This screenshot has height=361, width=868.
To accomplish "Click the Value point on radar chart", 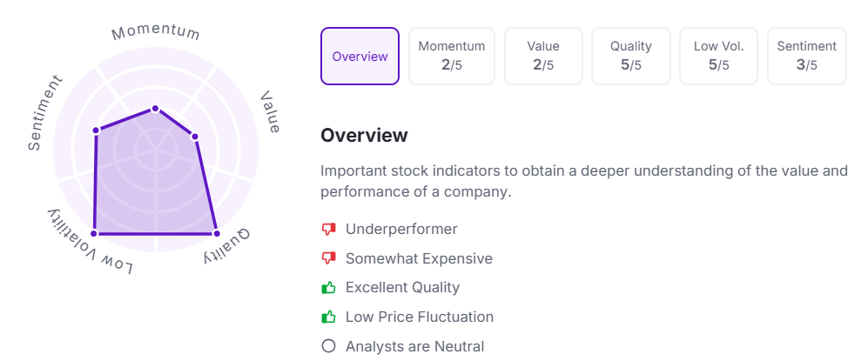I will (x=194, y=137).
